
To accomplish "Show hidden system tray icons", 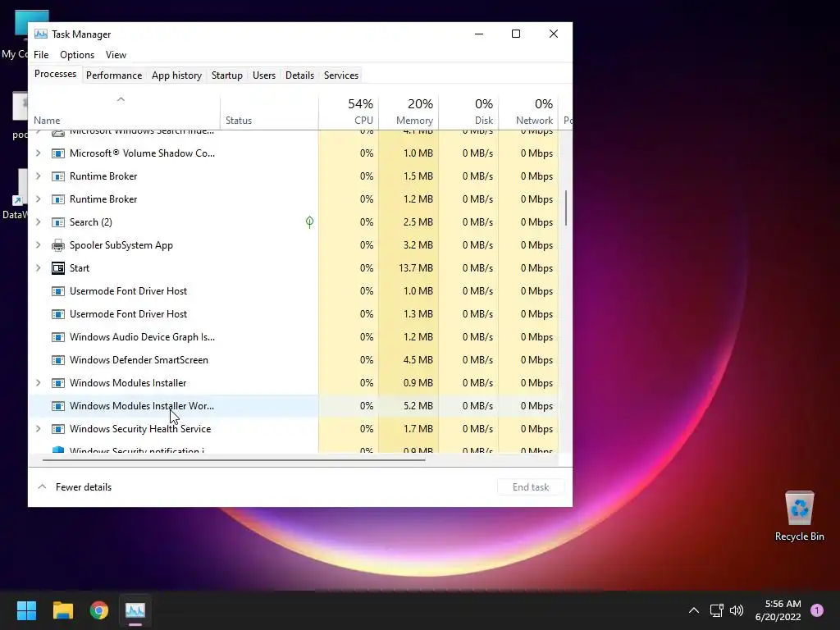I will coord(694,610).
